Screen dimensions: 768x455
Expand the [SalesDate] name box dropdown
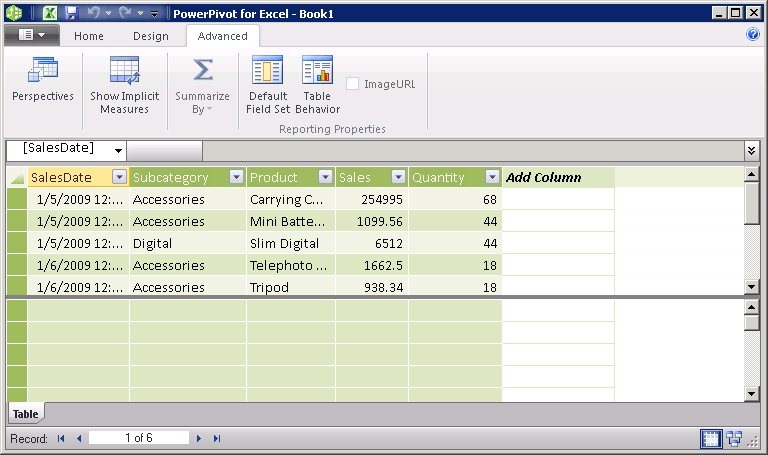118,151
